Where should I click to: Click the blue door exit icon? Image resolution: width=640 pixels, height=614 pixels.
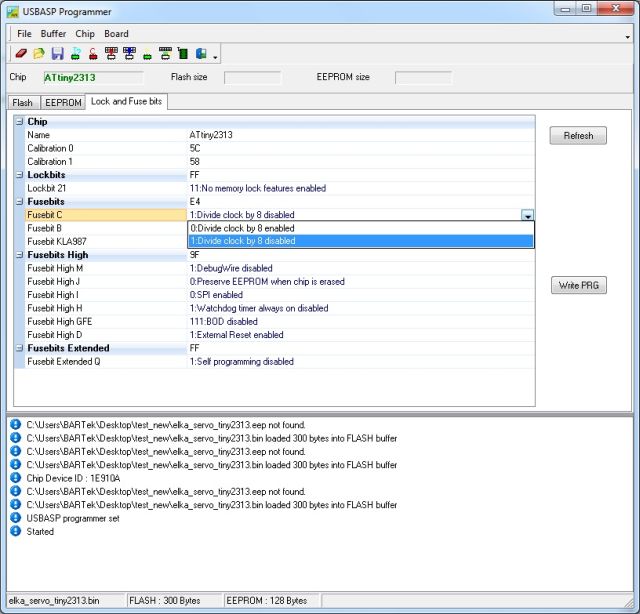coord(201,54)
